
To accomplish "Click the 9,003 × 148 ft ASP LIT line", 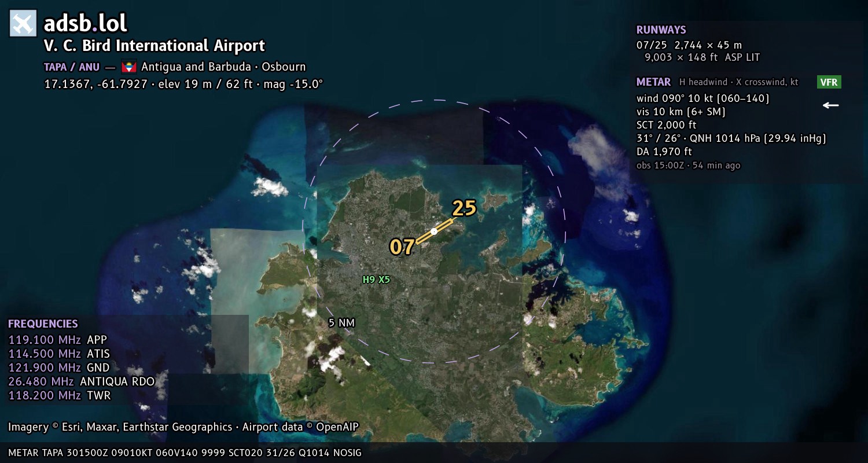I will [702, 57].
